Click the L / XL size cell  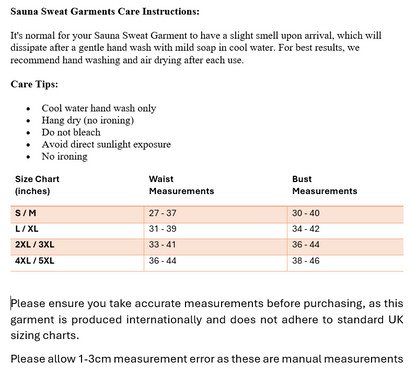pos(27,229)
